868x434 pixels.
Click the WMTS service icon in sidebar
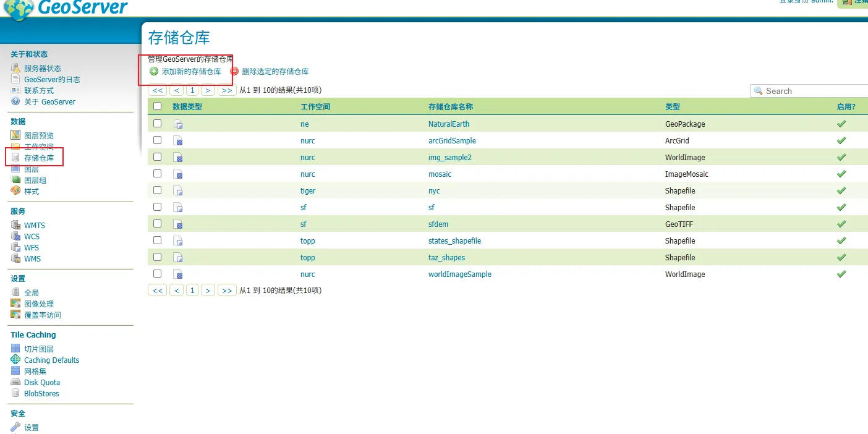point(15,225)
